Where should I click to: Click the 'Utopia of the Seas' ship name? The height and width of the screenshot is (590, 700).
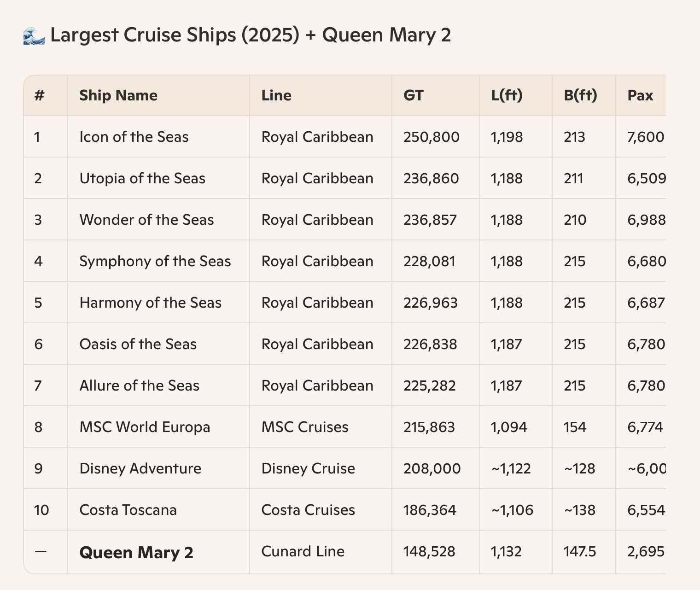[x=142, y=178]
